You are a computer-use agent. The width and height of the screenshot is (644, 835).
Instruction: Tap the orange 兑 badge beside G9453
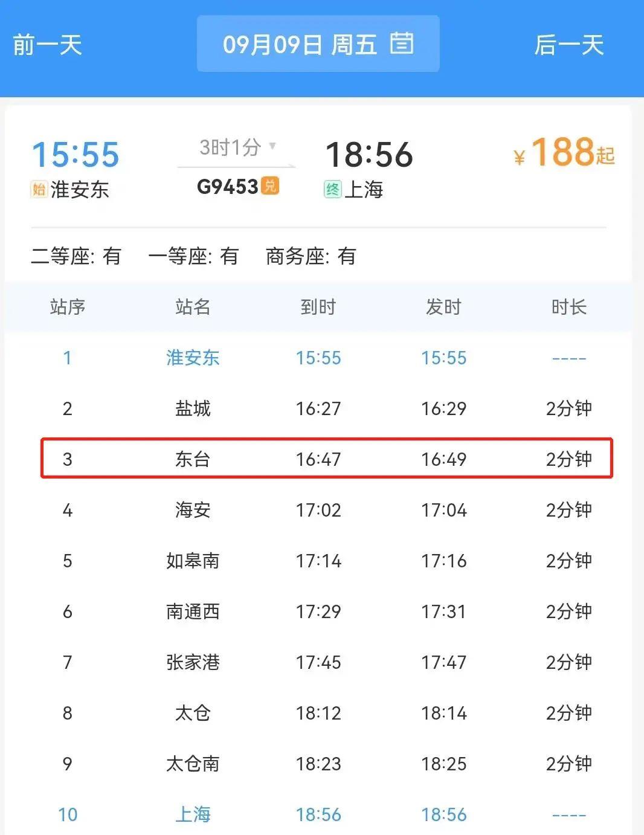click(x=270, y=185)
